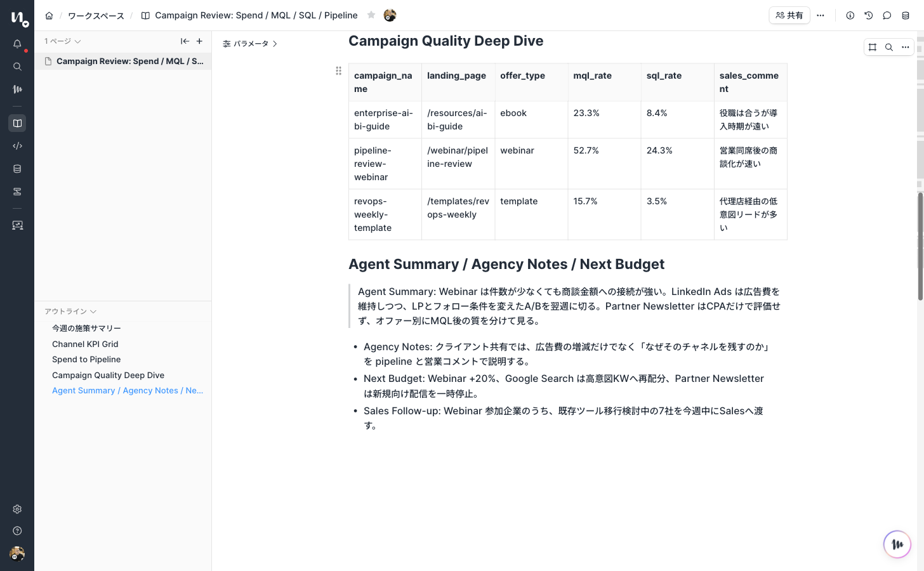
Task: Open the floating AI assistant button
Action: (897, 544)
